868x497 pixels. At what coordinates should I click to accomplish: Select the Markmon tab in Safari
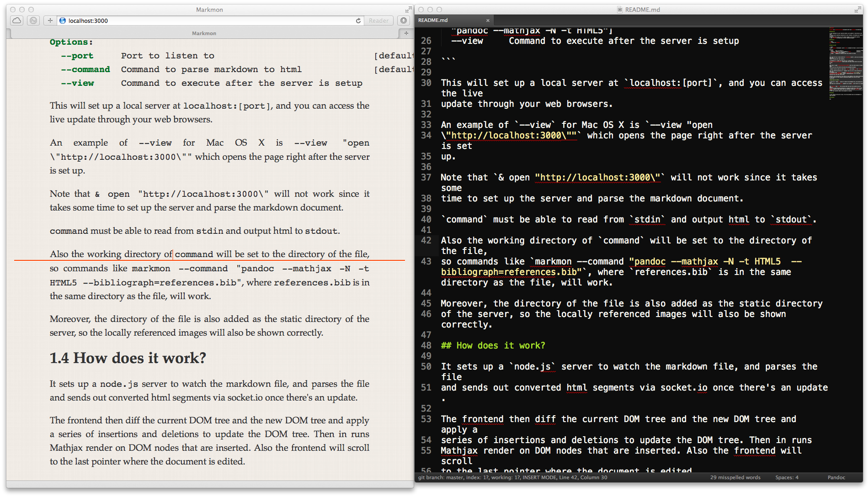(x=204, y=33)
